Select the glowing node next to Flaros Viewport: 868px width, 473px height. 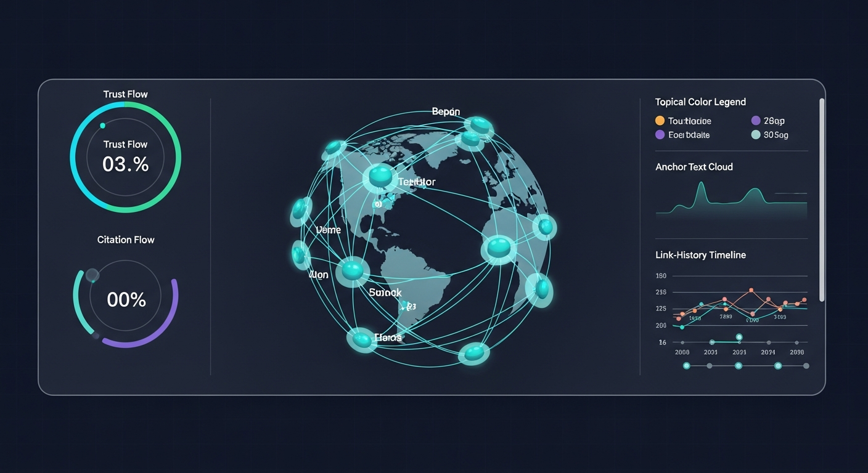(x=361, y=339)
